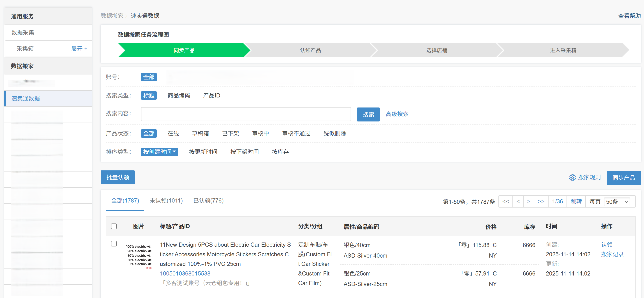The width and height of the screenshot is (644, 298).
Task: Go to next page with > arrow
Action: (x=528, y=201)
